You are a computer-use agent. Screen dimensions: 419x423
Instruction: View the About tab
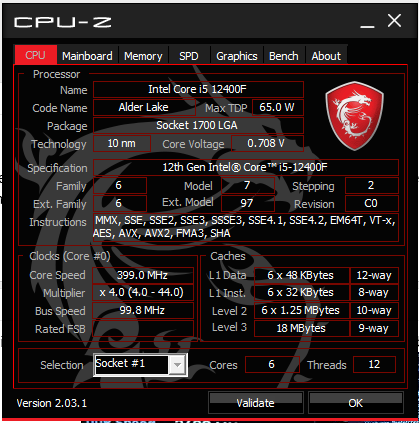pyautogui.click(x=326, y=56)
